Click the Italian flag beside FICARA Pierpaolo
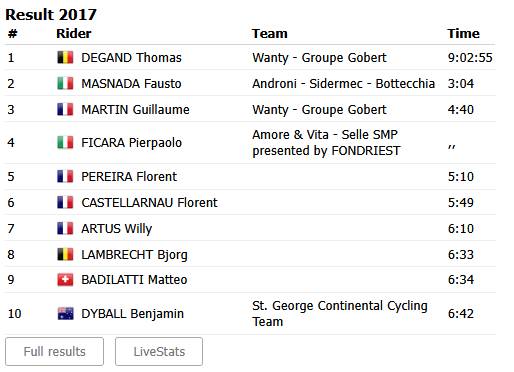Screen dimensions: 514x372 click(65, 142)
